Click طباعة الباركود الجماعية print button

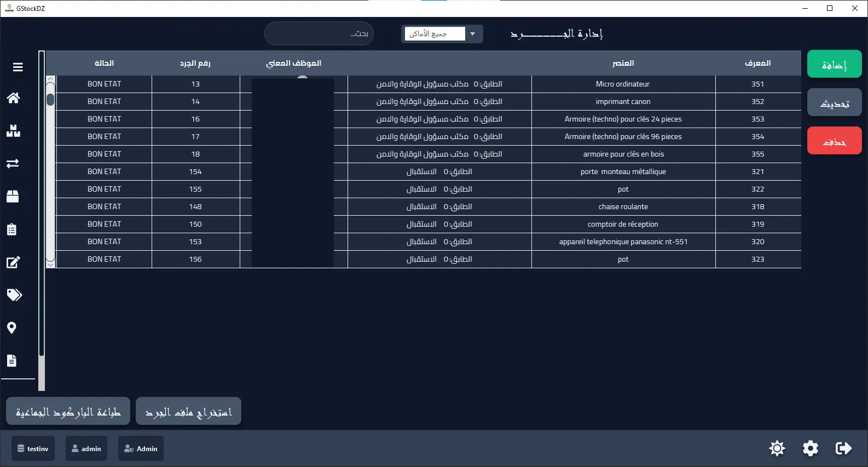point(68,411)
